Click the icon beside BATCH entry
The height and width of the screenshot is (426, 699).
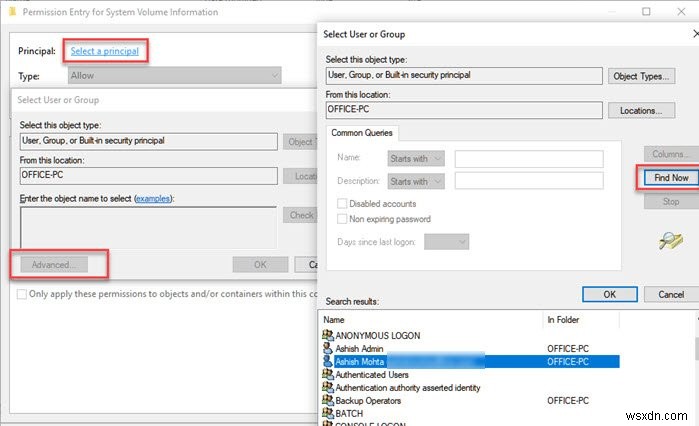(x=327, y=413)
